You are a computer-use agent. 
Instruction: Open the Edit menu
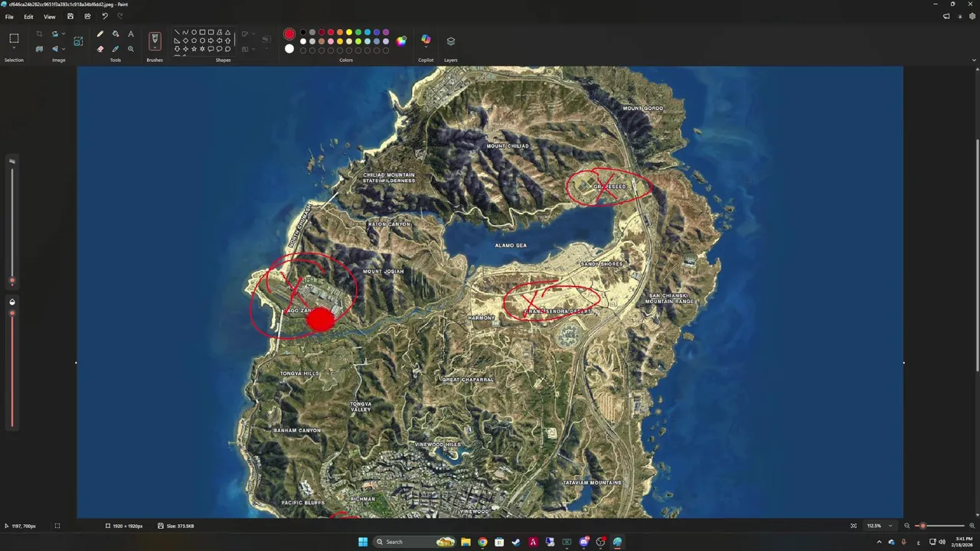point(28,16)
